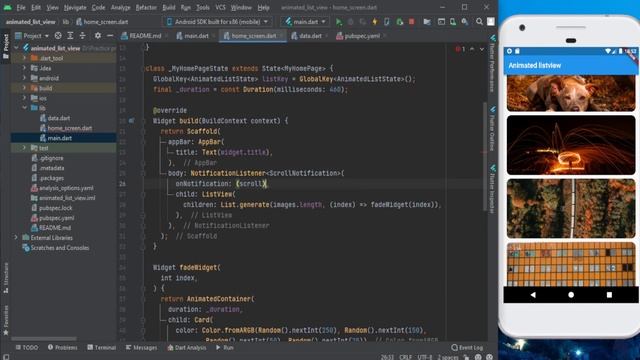Collapse all in project tree

(x=82, y=36)
